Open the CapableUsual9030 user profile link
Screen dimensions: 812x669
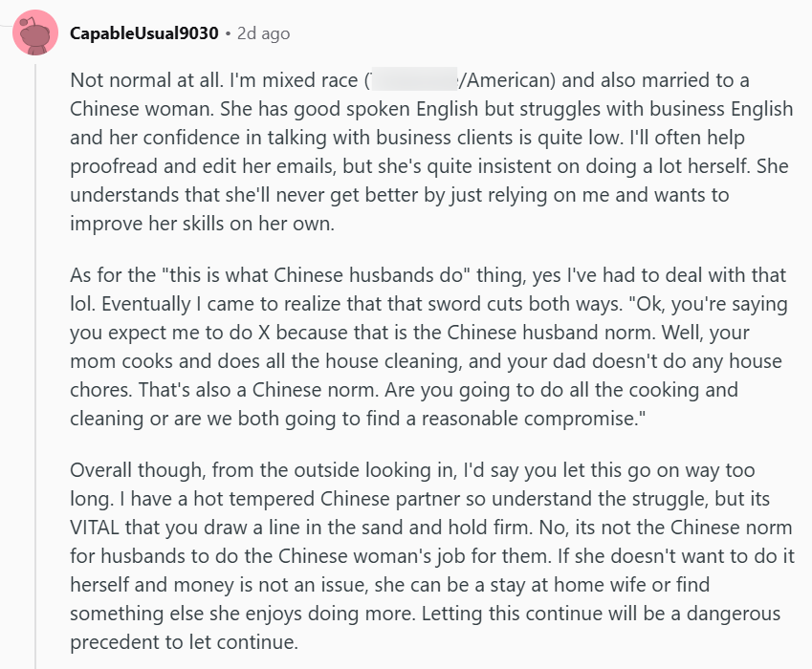pos(144,33)
